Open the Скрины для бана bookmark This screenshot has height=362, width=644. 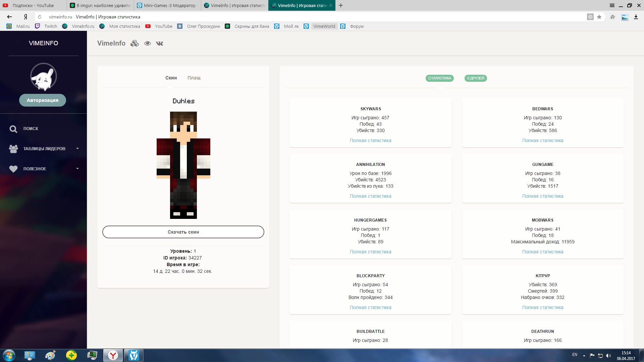(x=247, y=26)
